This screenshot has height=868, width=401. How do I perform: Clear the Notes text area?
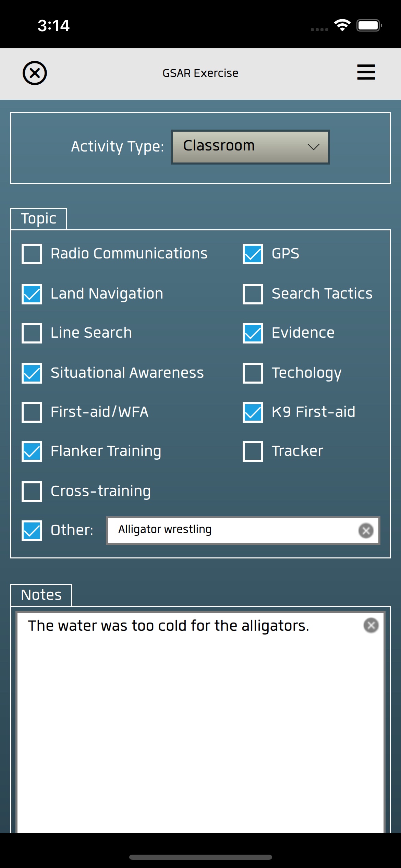[371, 625]
